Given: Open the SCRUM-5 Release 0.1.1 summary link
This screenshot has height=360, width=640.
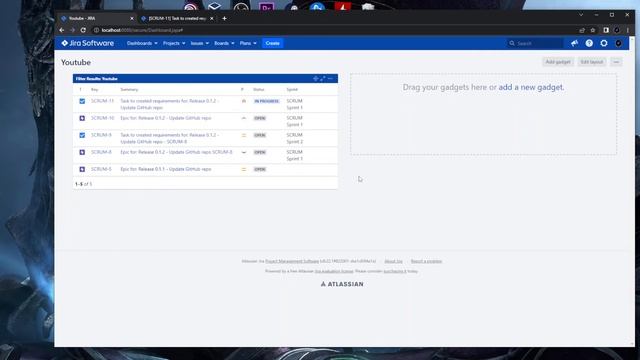Looking at the screenshot, I should (x=166, y=169).
